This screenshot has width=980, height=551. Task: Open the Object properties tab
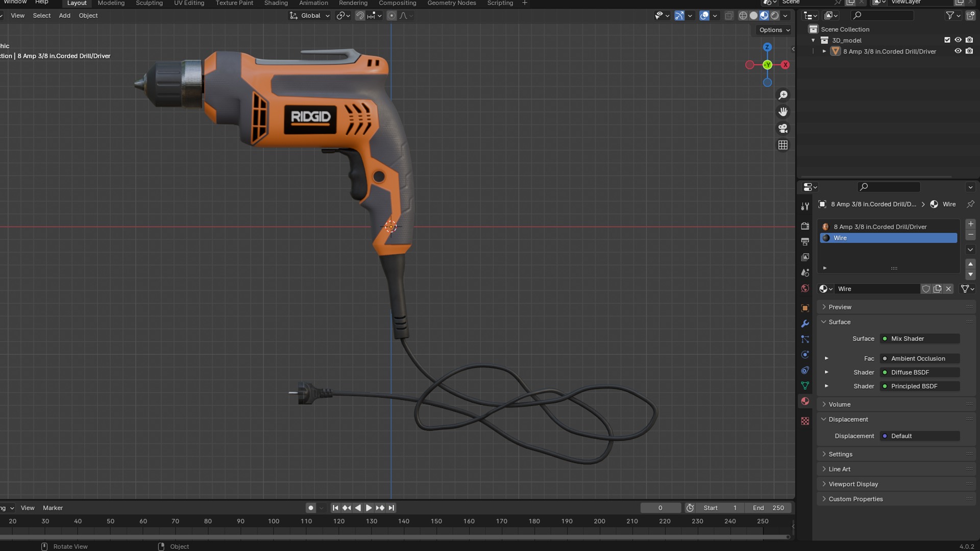(805, 308)
